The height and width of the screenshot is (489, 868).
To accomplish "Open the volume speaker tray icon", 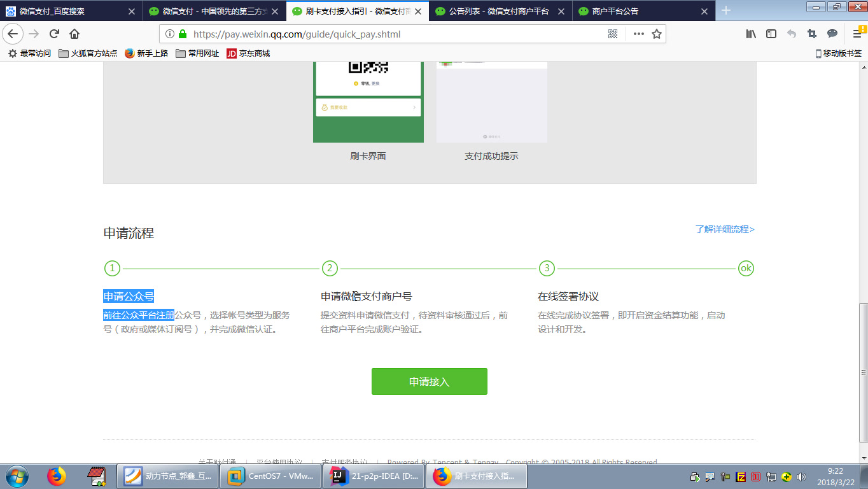I will 802,476.
